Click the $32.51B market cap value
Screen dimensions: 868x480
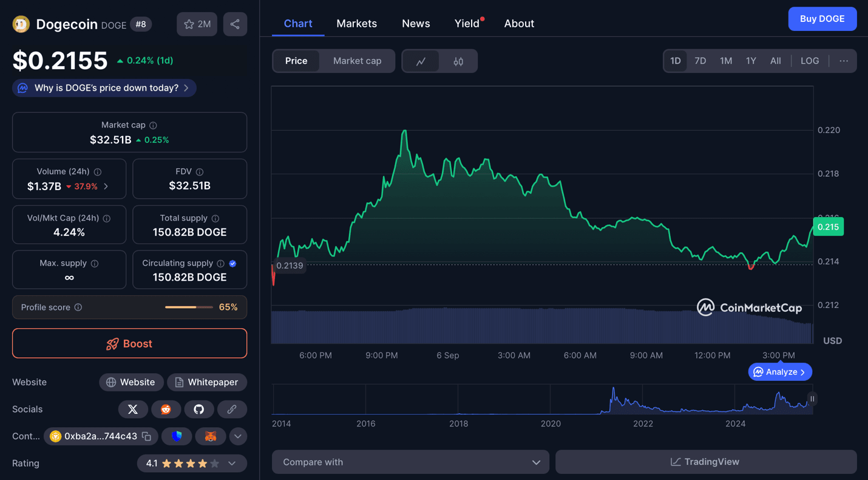110,140
